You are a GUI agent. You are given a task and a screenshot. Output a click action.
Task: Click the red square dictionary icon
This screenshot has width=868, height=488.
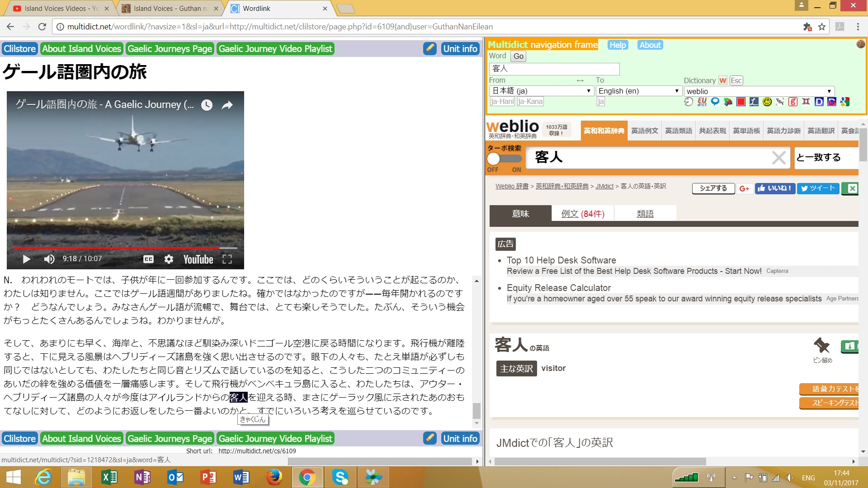click(x=741, y=102)
